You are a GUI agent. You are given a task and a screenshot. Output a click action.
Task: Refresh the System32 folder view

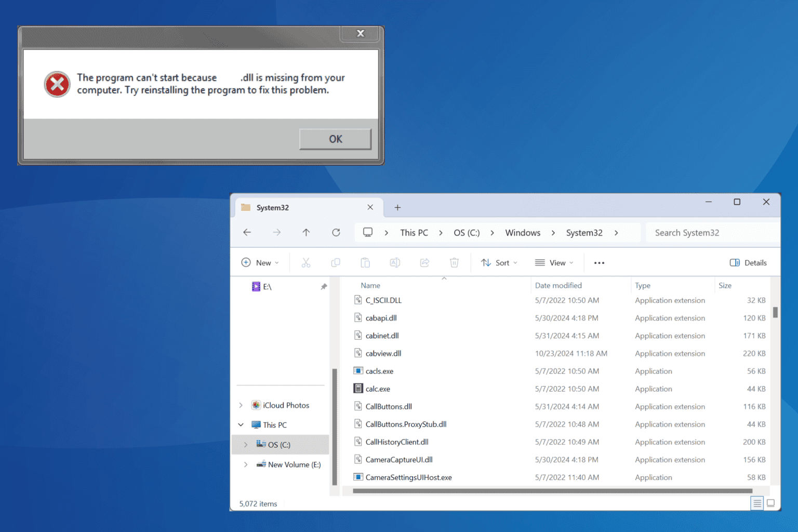click(x=336, y=233)
